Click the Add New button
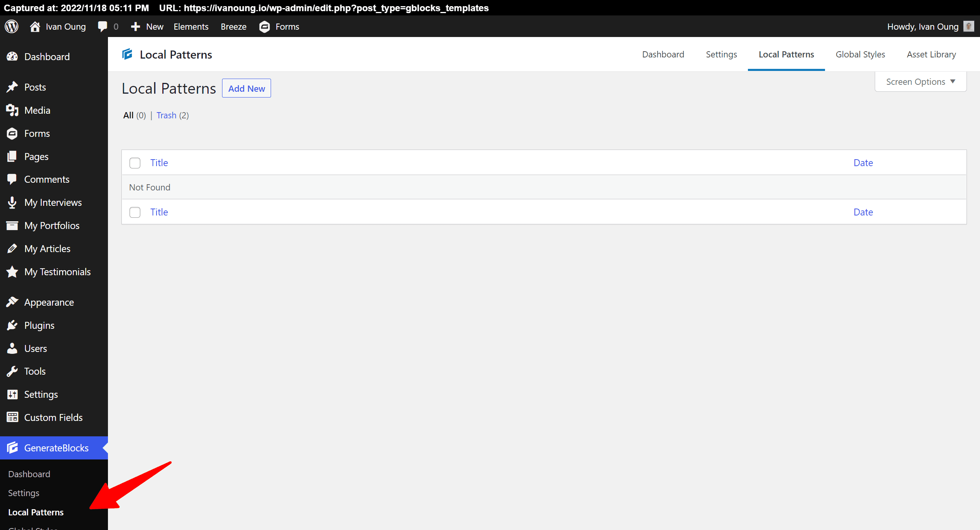Screen dimensions: 980x530 [246, 88]
